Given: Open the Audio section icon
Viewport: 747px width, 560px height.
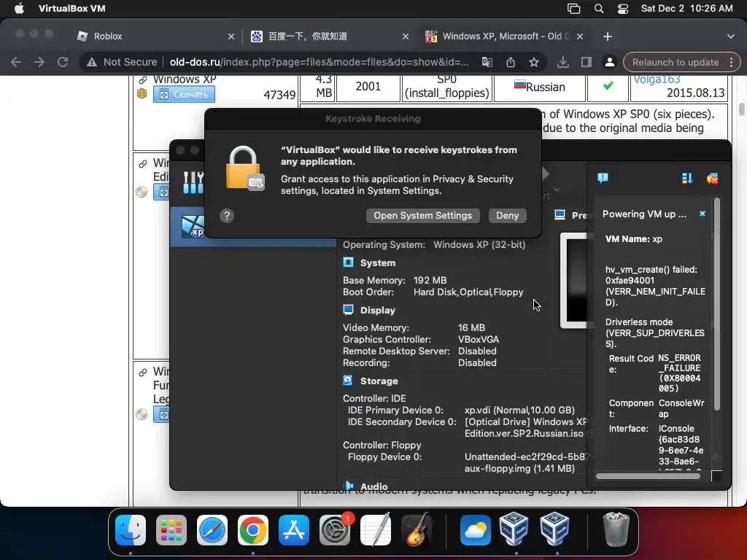Looking at the screenshot, I should pyautogui.click(x=348, y=486).
